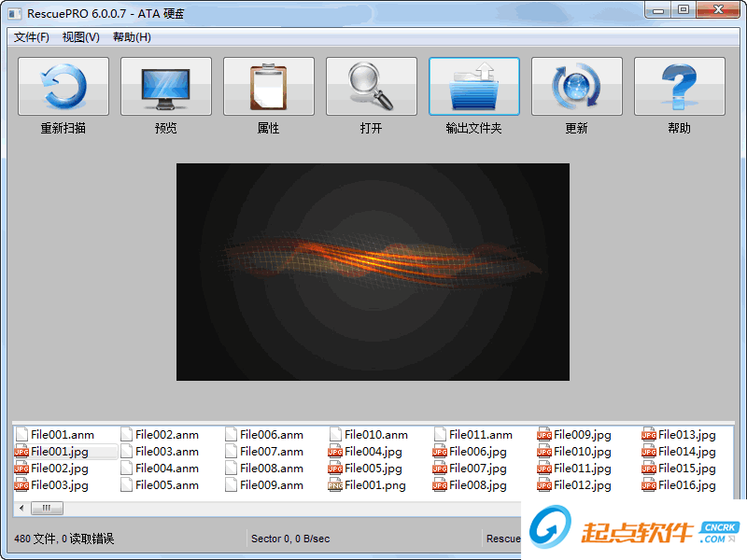
Task: Click the 重新扫描 (Rescan) toolbar icon
Action: (63, 86)
